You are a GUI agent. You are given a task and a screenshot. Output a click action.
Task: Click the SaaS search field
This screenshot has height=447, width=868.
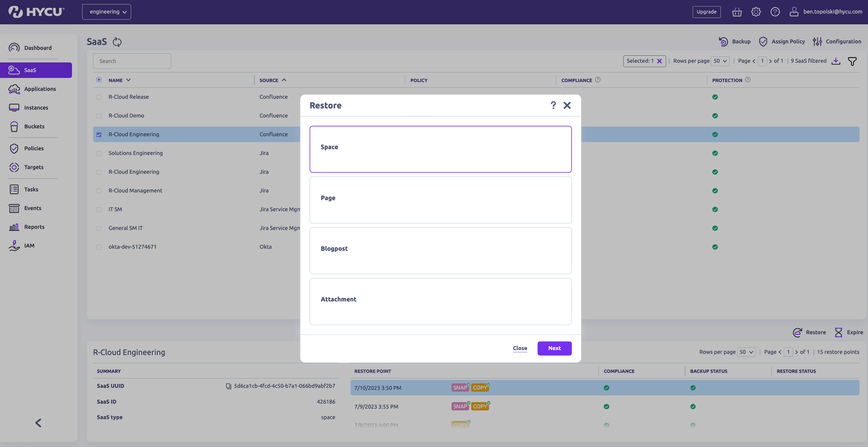(132, 61)
